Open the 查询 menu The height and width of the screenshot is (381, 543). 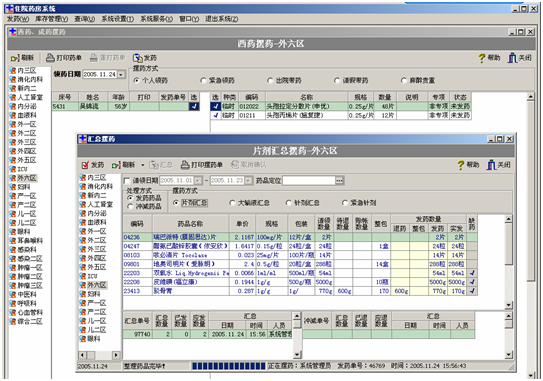point(85,19)
